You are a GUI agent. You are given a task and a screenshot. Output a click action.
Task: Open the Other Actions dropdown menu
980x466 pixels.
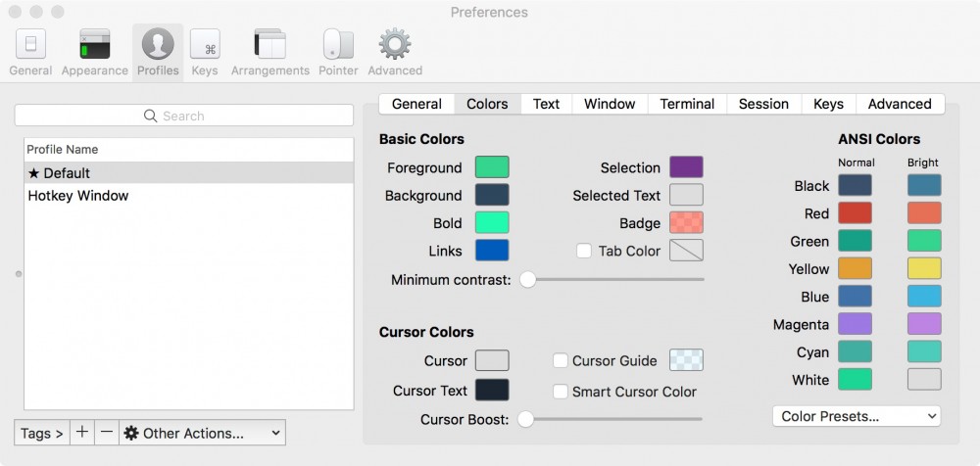tap(202, 433)
